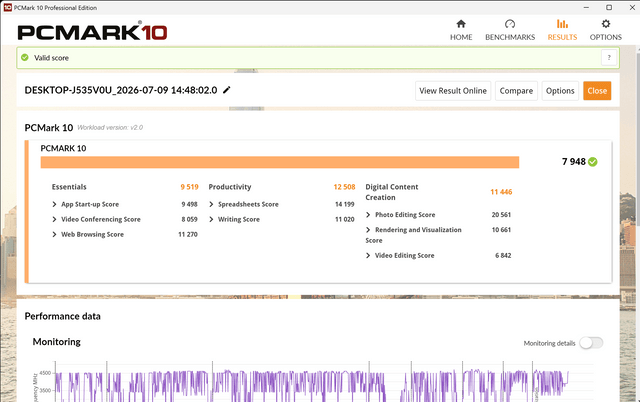Screen dimensions: 640x402
Task: Click the Productivity score 12 508
Action: [344, 187]
